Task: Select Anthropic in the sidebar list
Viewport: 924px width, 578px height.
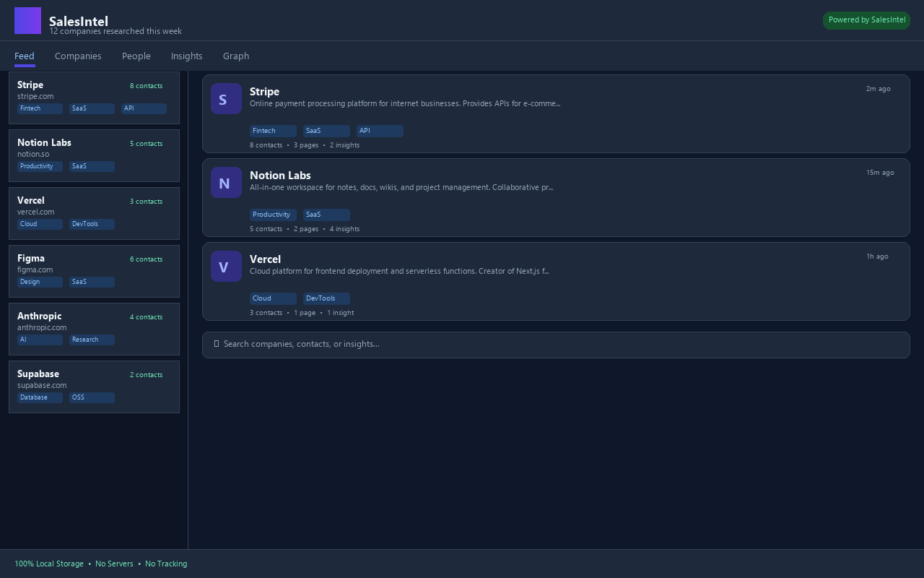Action: coord(94,329)
